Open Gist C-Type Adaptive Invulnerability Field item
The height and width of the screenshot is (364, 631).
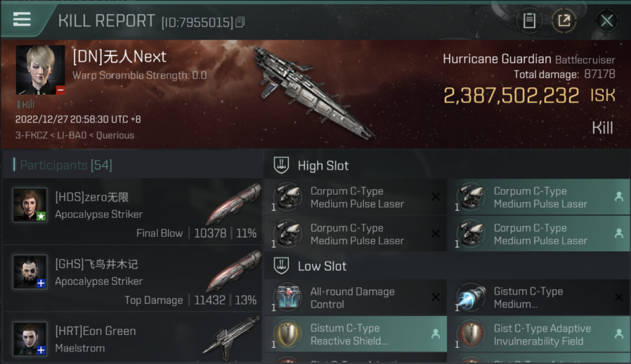[x=539, y=334]
